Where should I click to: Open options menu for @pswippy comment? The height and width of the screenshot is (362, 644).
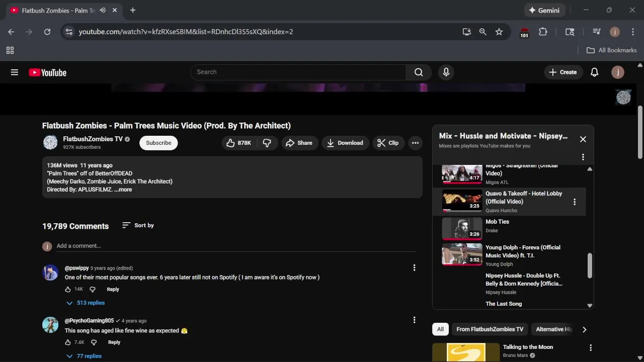(x=414, y=268)
